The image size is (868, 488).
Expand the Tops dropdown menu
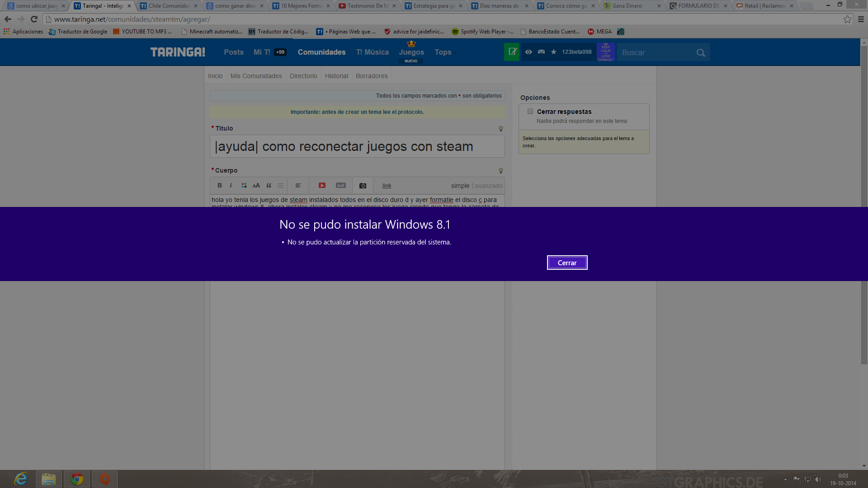tap(446, 52)
